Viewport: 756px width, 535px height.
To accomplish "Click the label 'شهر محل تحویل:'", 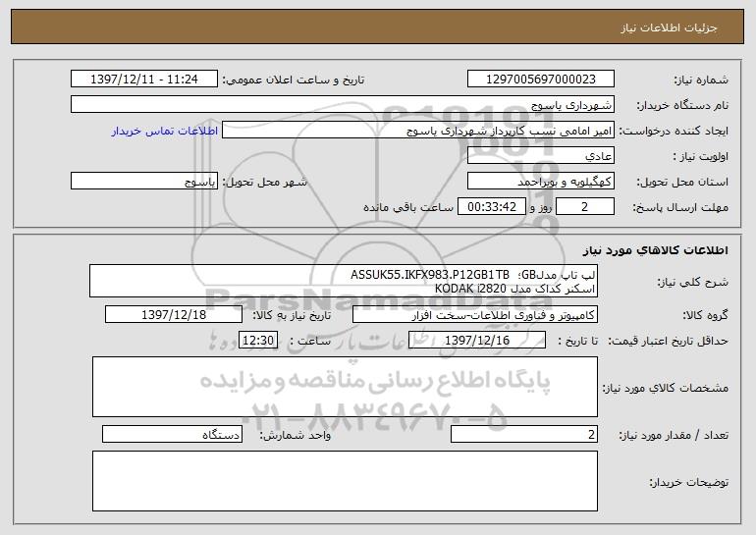I will (265, 182).
